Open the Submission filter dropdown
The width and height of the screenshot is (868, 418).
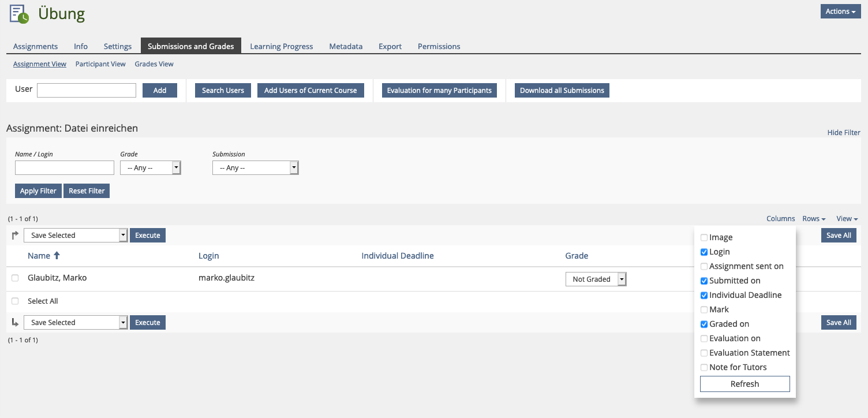[255, 168]
